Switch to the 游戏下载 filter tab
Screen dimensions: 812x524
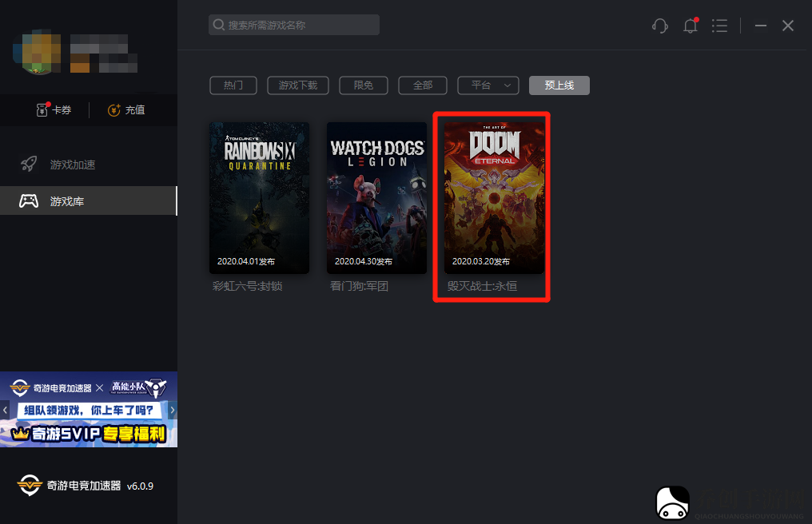[298, 85]
